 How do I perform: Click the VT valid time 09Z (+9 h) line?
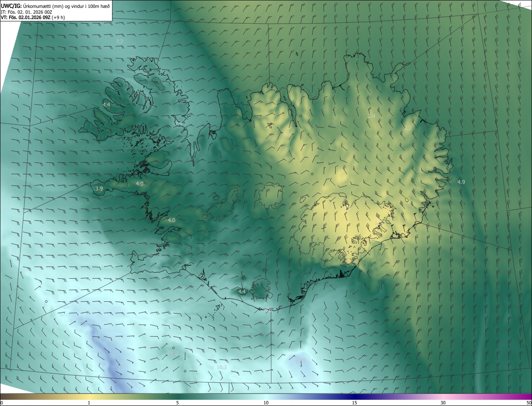(x=33, y=17)
